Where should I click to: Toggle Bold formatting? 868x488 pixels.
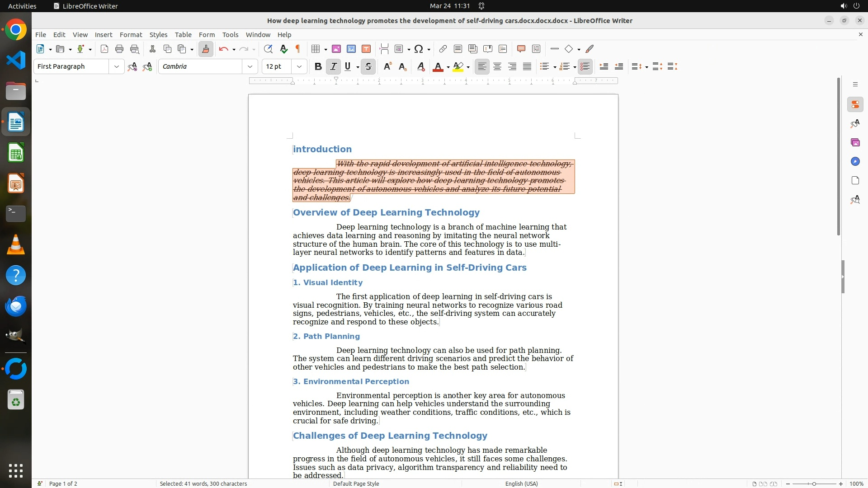pyautogui.click(x=318, y=66)
